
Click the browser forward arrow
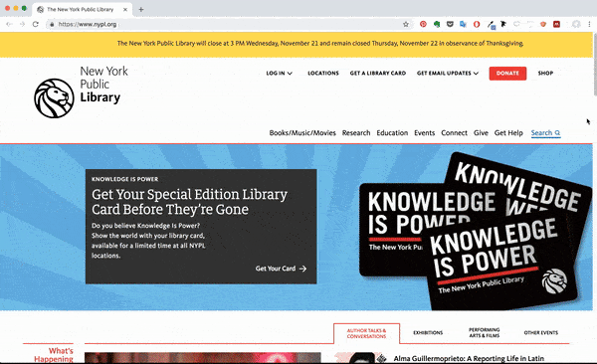point(23,25)
